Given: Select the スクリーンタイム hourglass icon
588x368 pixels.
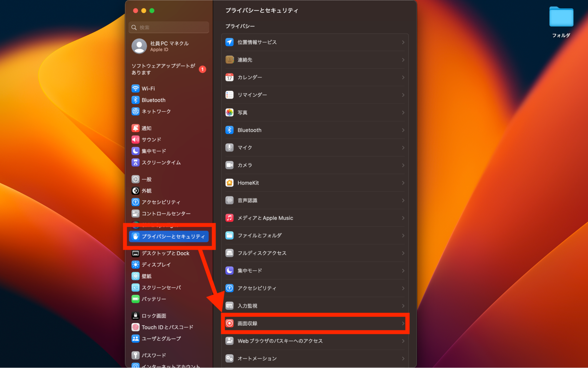Looking at the screenshot, I should tap(135, 162).
